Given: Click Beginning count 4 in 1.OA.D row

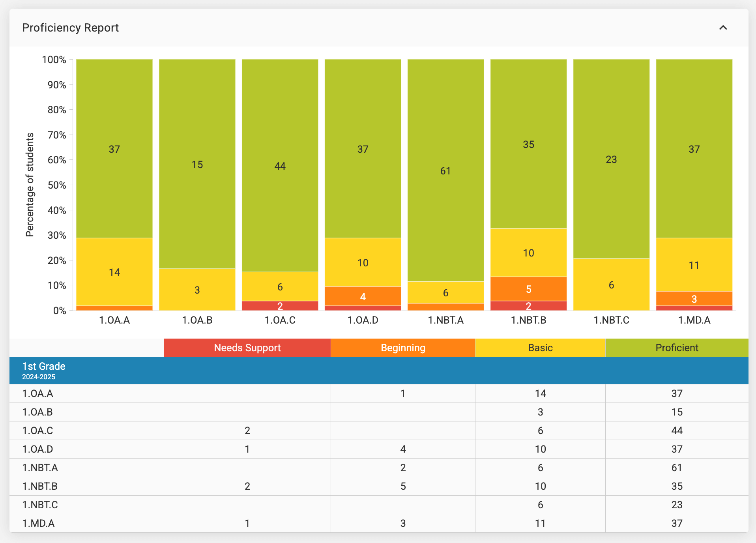Looking at the screenshot, I should pyautogui.click(x=403, y=449).
